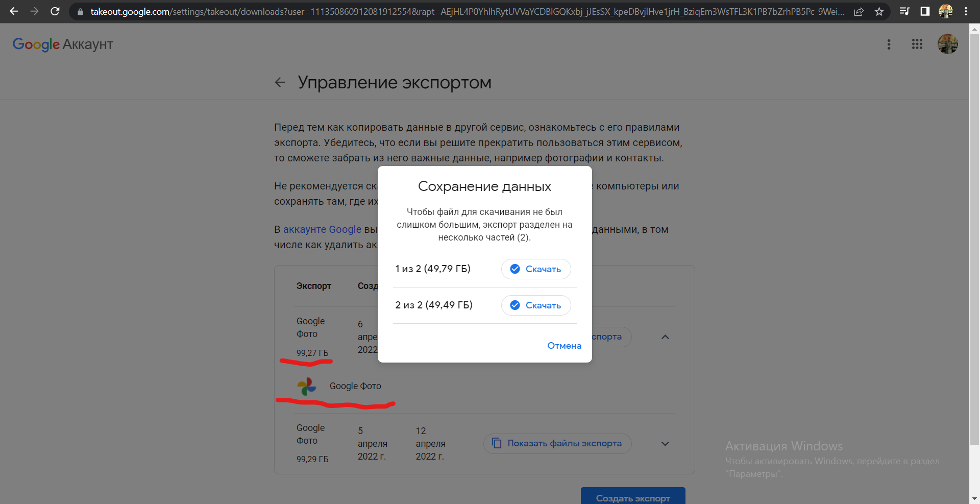Click the copy icon in Показать файлы экспорта
This screenshot has width=980, height=504.
click(x=497, y=443)
